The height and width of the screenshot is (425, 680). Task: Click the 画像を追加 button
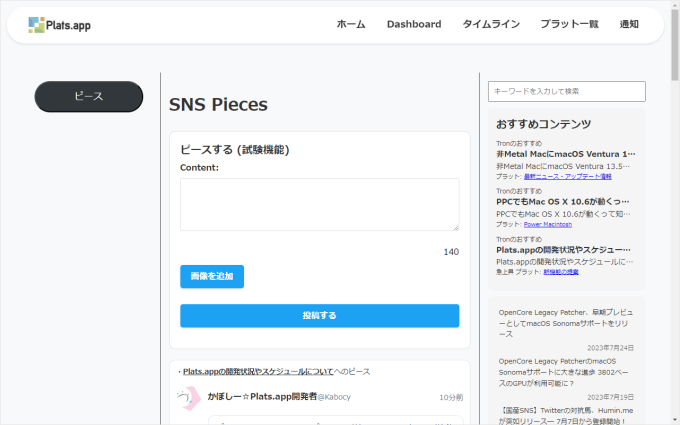point(212,276)
